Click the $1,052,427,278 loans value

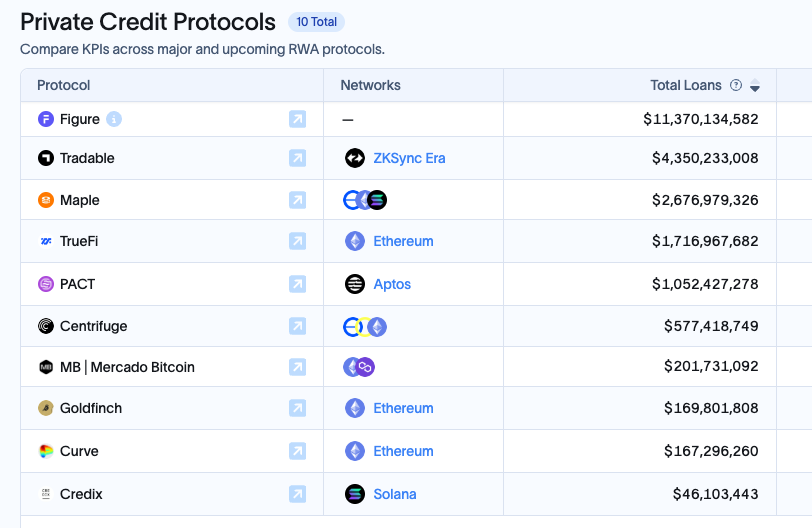[x=705, y=284]
